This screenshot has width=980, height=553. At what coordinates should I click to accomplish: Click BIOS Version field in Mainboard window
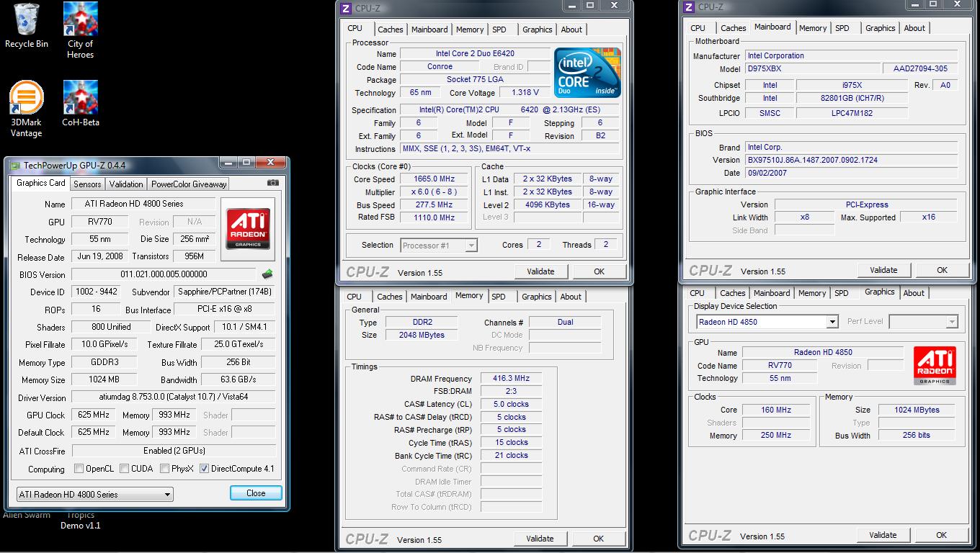[852, 160]
